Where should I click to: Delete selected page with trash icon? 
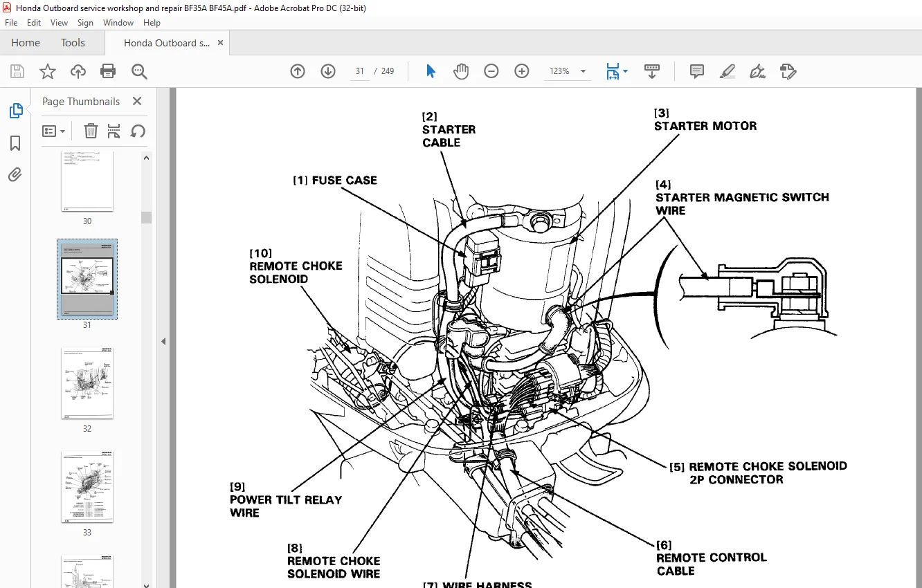(91, 131)
